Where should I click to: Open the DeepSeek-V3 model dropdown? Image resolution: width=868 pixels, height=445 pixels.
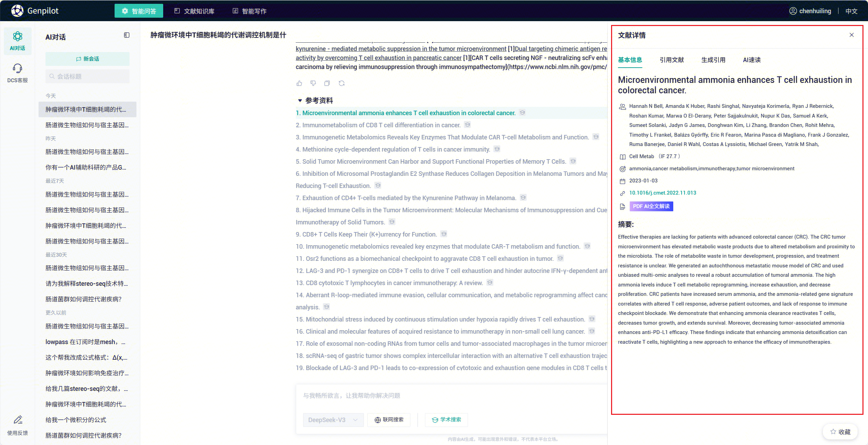pyautogui.click(x=333, y=420)
